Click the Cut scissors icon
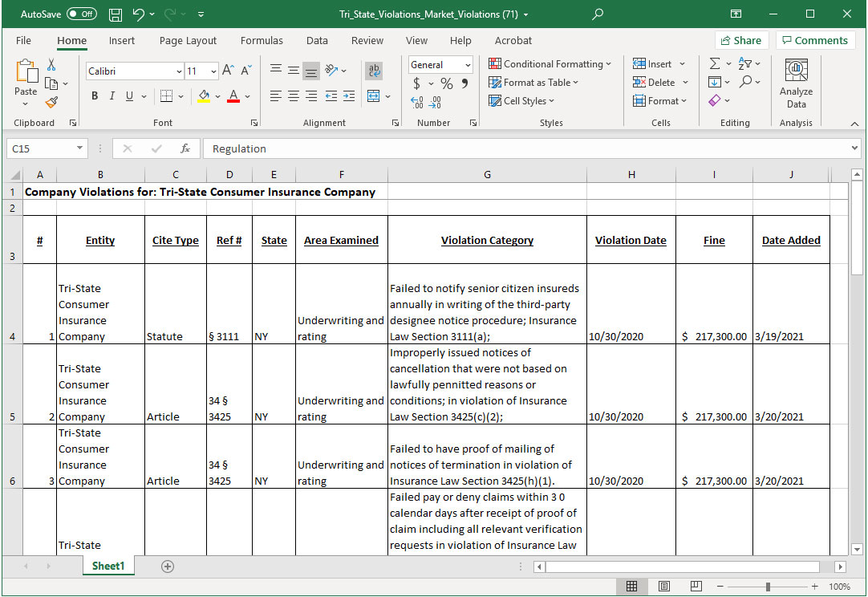 click(51, 65)
